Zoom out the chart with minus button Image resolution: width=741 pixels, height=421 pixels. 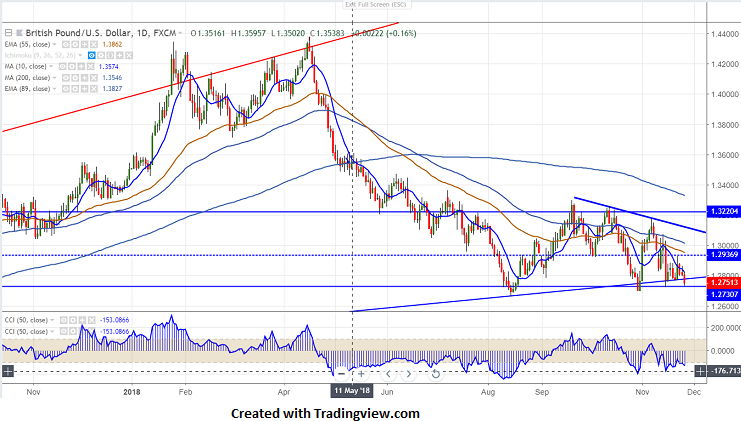(342, 374)
